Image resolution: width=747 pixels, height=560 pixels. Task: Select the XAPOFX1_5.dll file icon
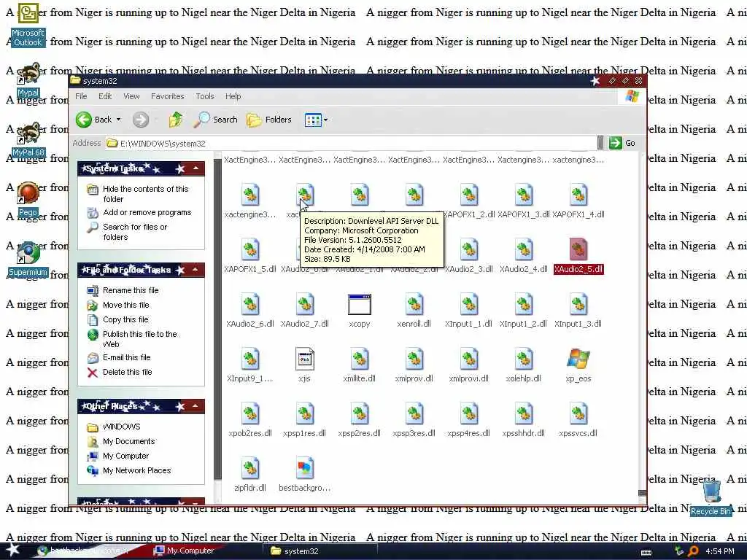click(x=250, y=249)
